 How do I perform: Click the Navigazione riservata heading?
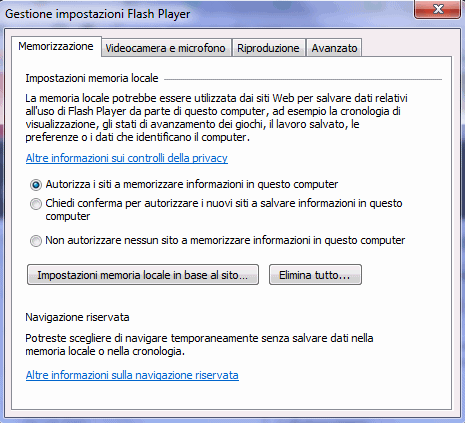click(x=77, y=317)
